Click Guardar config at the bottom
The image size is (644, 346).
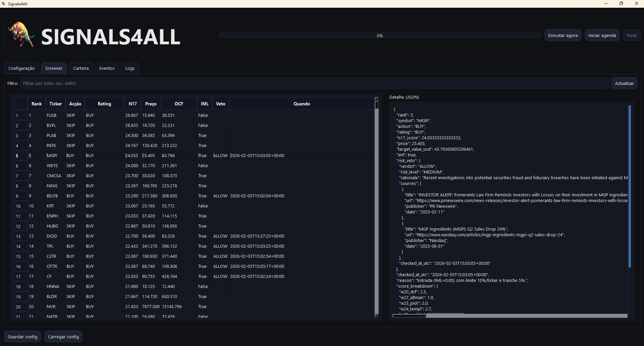(22, 336)
